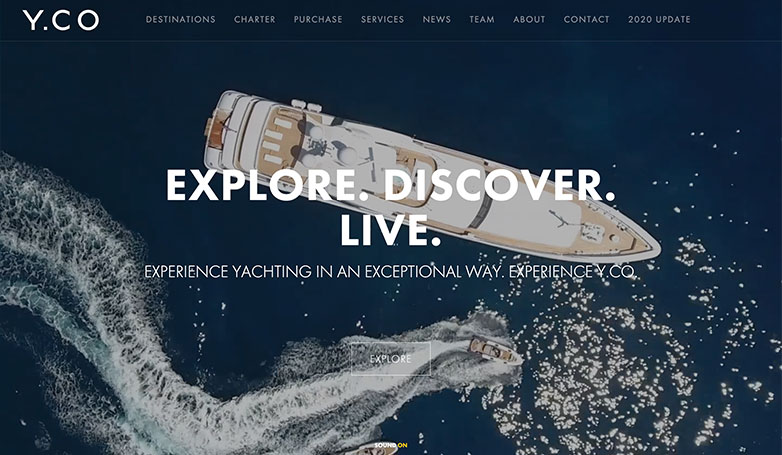The height and width of the screenshot is (455, 782).
Task: Select Services in the navigation bar
Action: click(383, 19)
